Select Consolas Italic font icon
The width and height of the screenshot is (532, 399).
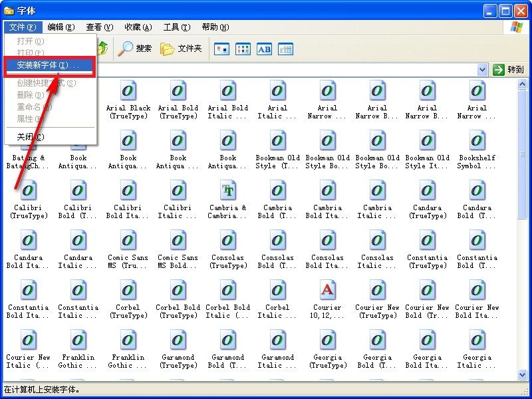tap(377, 240)
